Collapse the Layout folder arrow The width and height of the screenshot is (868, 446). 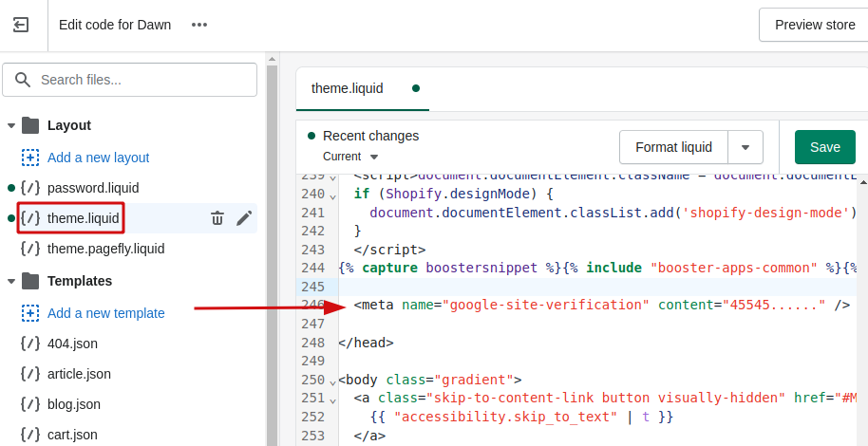pos(10,125)
